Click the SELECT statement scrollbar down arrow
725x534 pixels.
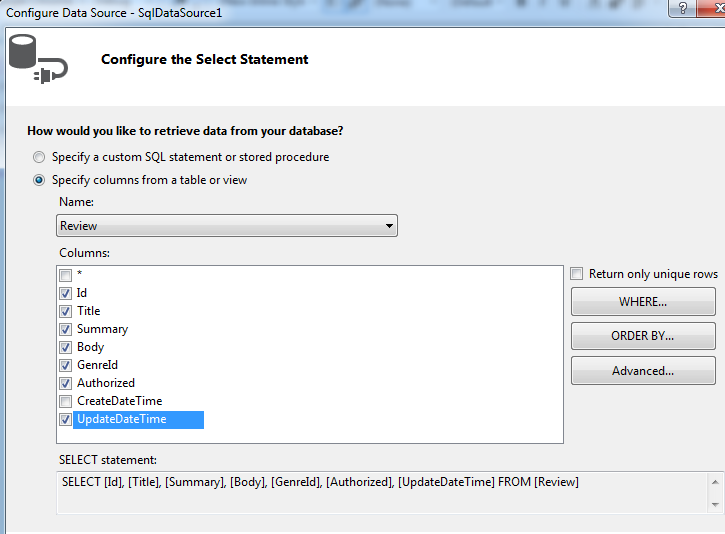pyautogui.click(x=716, y=505)
